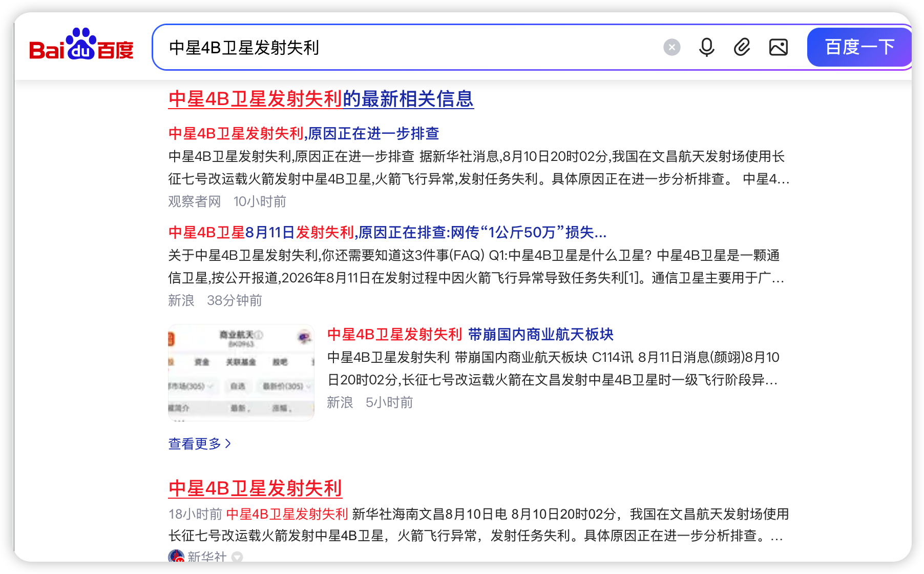
Task: Open the 带崩国内商业航天板块 news headline
Action: [x=470, y=334]
